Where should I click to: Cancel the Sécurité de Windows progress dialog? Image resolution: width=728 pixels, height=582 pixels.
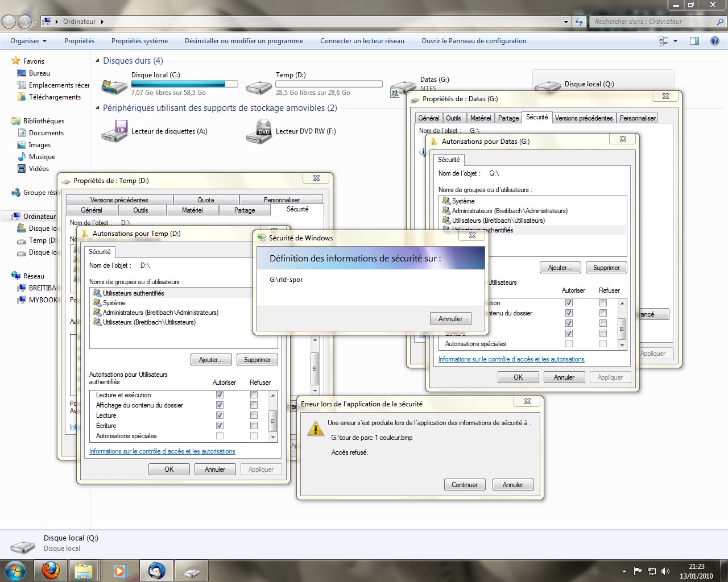pyautogui.click(x=450, y=319)
